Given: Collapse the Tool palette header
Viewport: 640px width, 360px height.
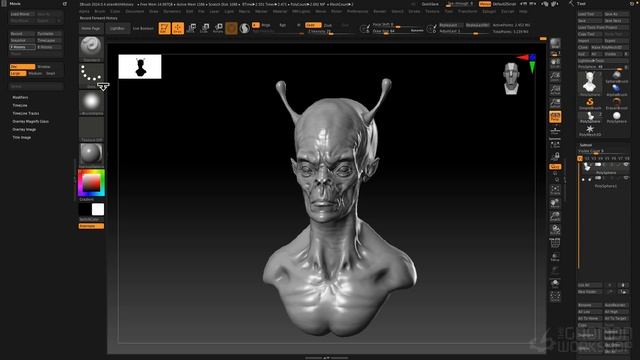Looking at the screenshot, I should tap(581, 4).
